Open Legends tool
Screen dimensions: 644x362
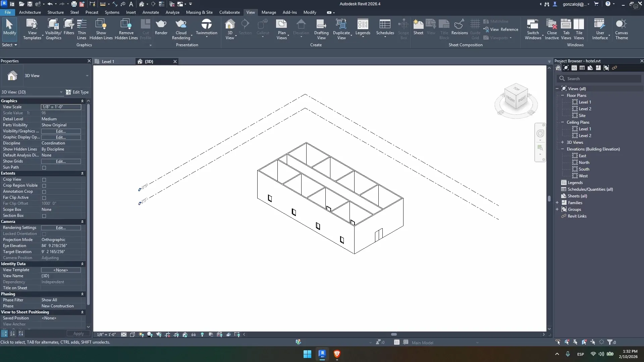(x=363, y=27)
